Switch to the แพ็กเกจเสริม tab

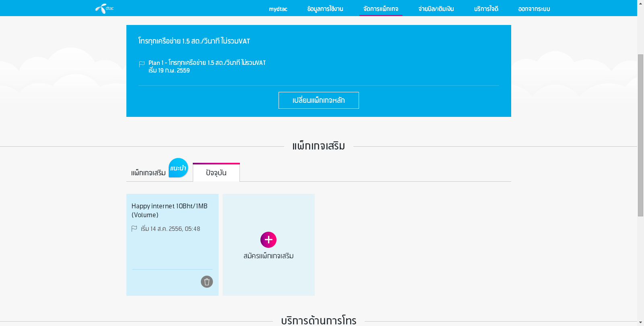click(149, 173)
